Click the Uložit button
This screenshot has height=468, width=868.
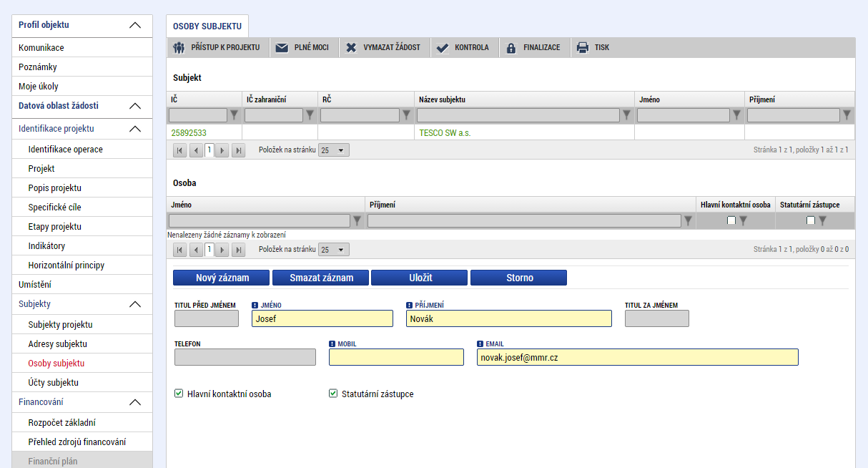[x=419, y=278]
